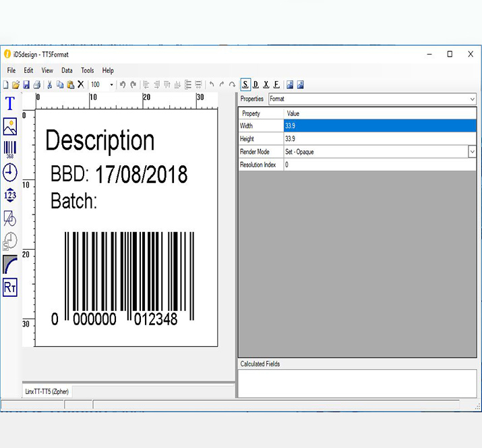
Task: Click the Copy icon
Action: (60, 84)
